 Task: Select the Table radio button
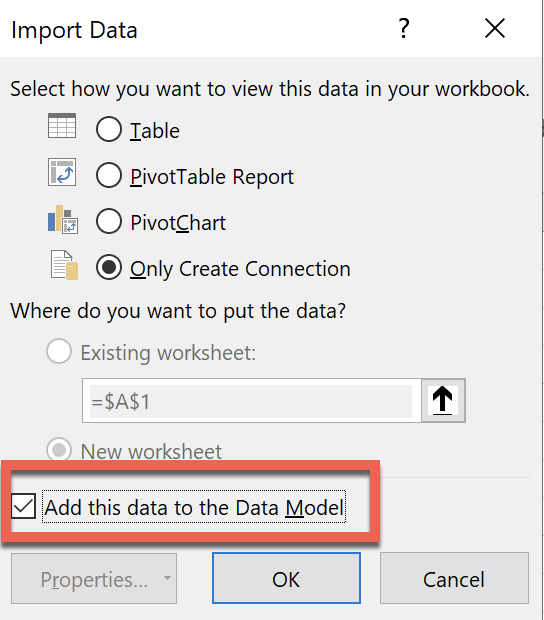pos(109,129)
